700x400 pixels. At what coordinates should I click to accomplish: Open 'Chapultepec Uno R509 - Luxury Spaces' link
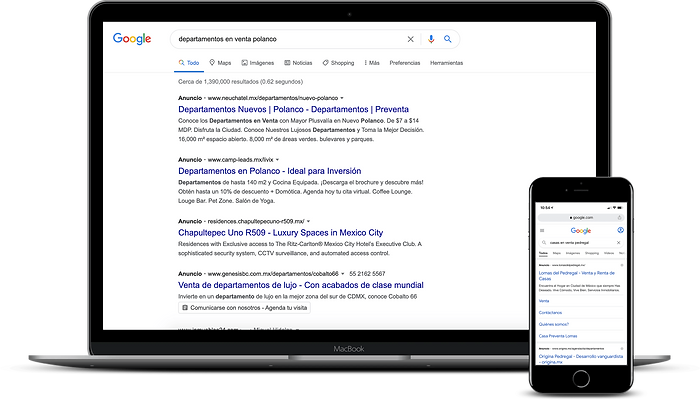pos(280,233)
